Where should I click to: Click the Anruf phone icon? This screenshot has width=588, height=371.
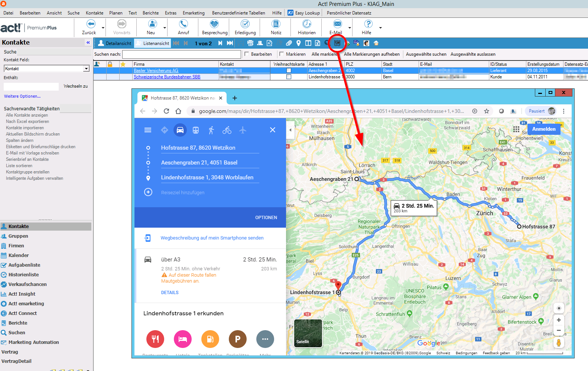(x=183, y=24)
